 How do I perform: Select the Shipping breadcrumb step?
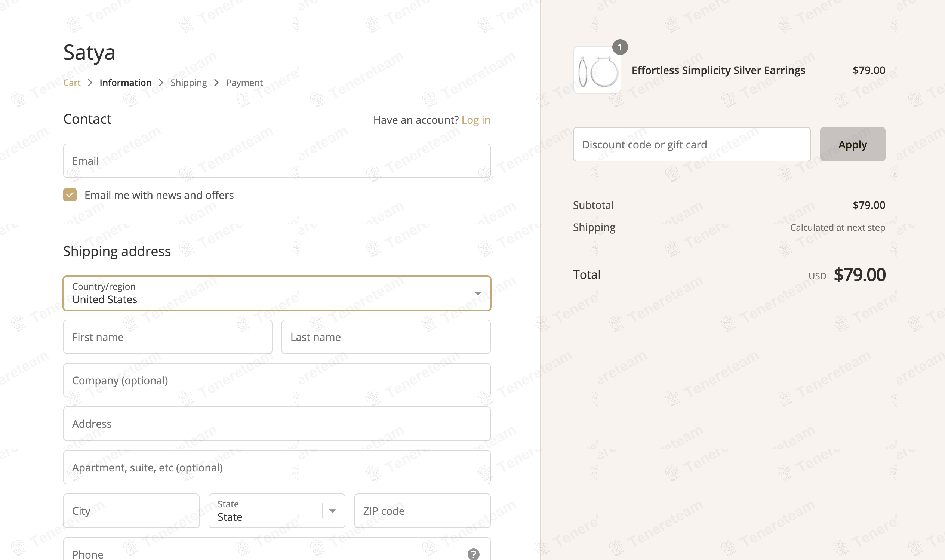coord(189,83)
